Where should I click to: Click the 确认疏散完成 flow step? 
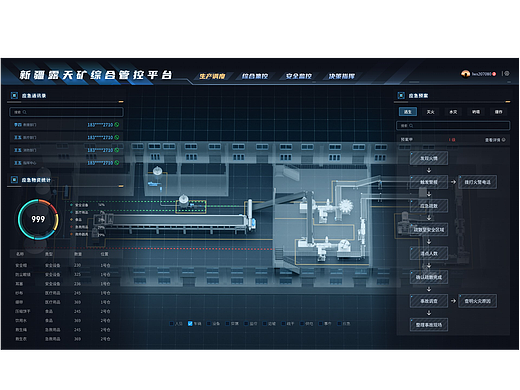(x=429, y=277)
